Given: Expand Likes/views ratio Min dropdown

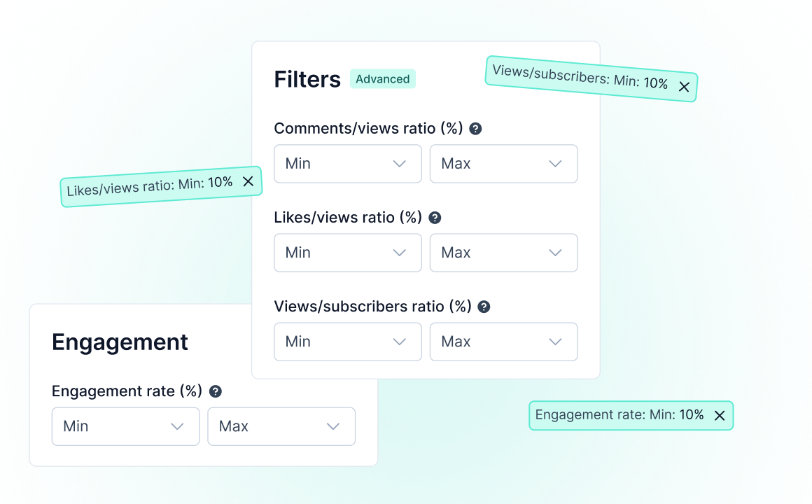Looking at the screenshot, I should click(x=348, y=253).
